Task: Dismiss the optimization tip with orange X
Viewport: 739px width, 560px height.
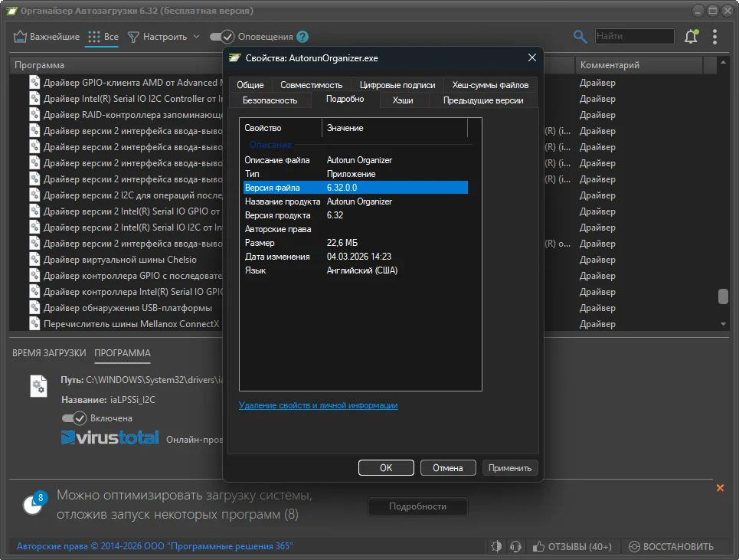Action: click(x=720, y=488)
